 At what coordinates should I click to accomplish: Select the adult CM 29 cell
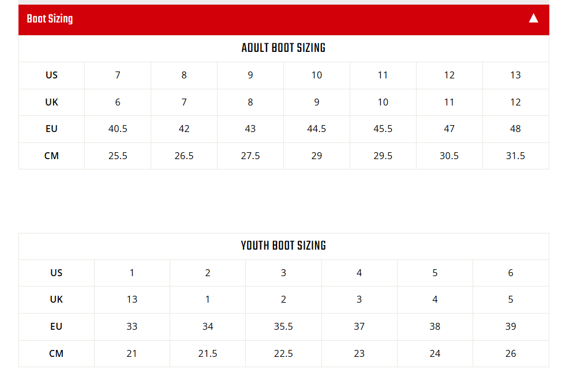316,156
